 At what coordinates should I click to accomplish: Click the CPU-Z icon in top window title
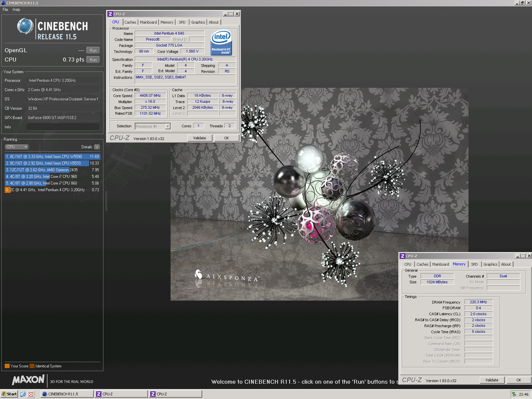[x=110, y=14]
